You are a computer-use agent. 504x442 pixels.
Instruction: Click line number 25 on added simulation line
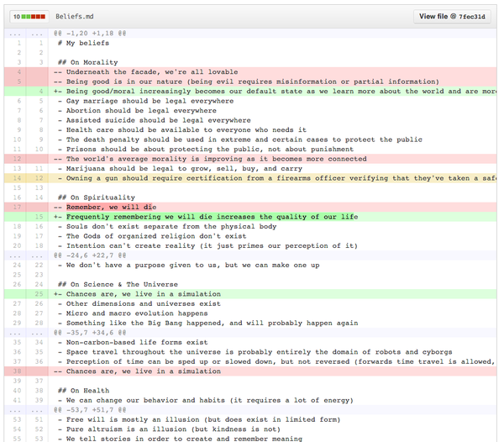(39, 294)
